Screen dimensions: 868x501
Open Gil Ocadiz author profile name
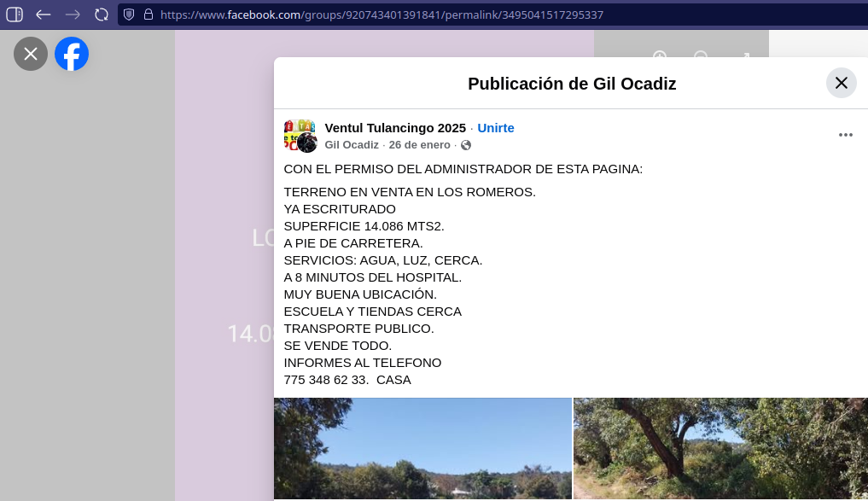pyautogui.click(x=352, y=145)
